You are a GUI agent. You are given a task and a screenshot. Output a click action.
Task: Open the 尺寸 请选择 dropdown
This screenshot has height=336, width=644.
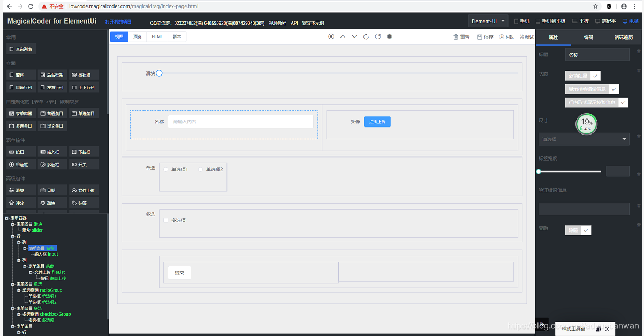pyautogui.click(x=584, y=139)
